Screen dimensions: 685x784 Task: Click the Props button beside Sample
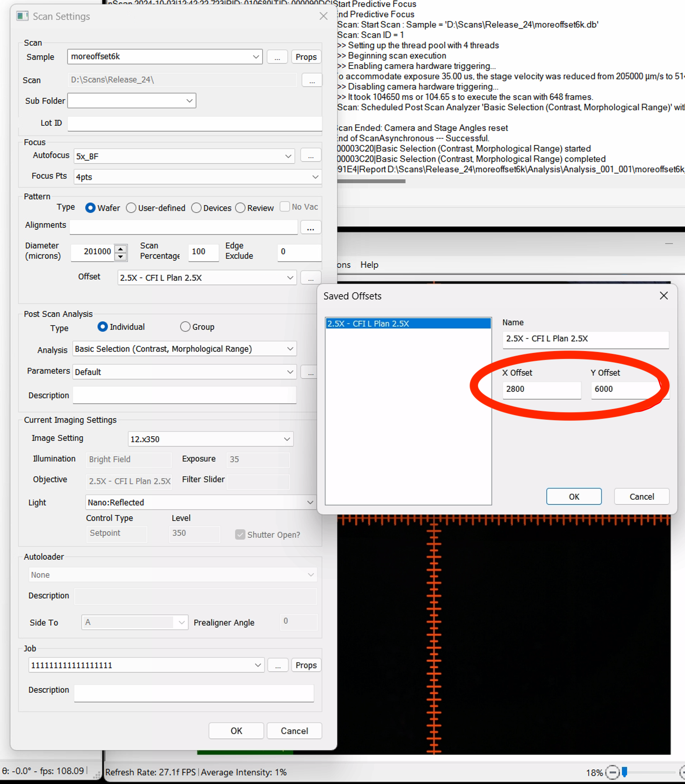[306, 57]
